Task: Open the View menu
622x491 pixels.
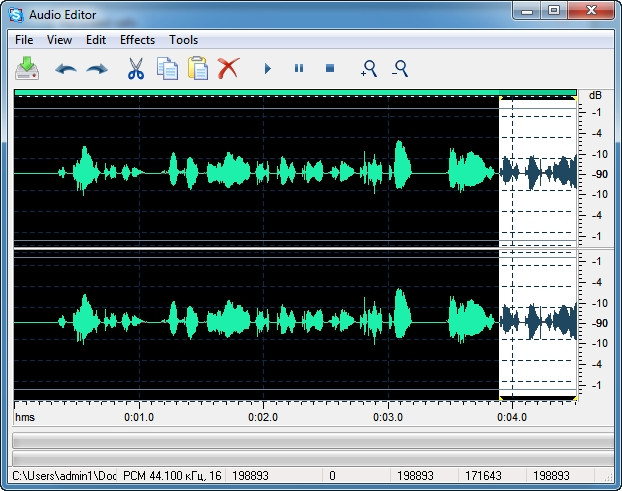Action: [x=60, y=40]
